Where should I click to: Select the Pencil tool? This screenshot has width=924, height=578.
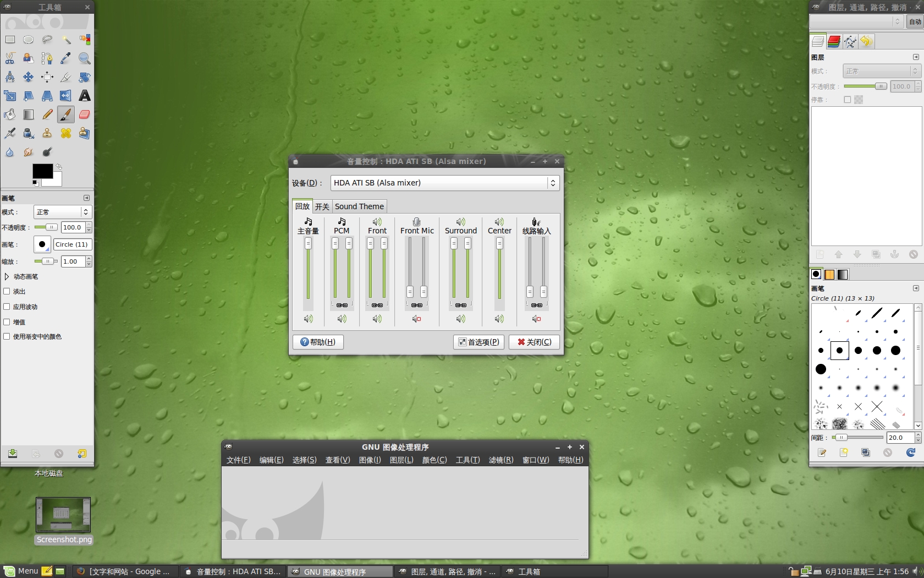pos(47,114)
